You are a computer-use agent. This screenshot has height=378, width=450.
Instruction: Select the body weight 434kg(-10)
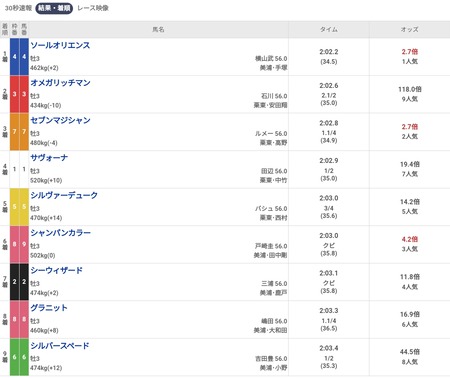pyautogui.click(x=46, y=106)
